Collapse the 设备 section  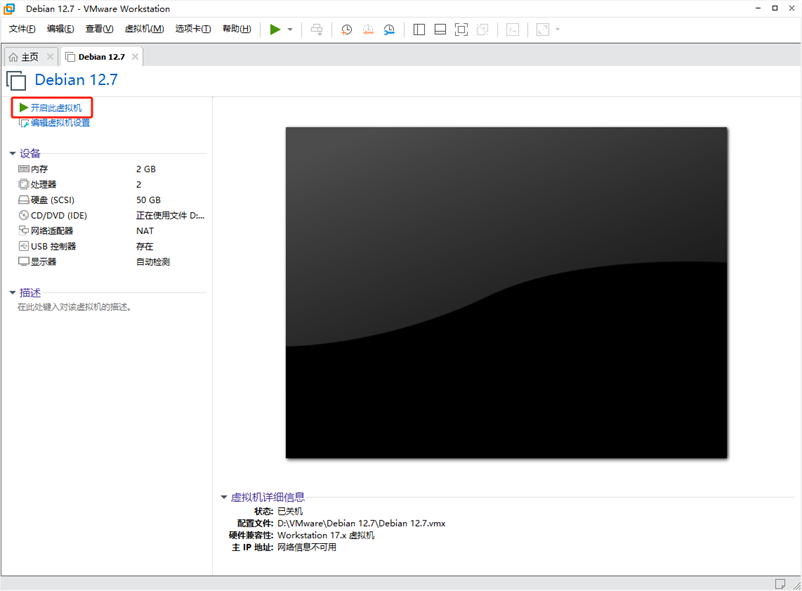(12, 154)
